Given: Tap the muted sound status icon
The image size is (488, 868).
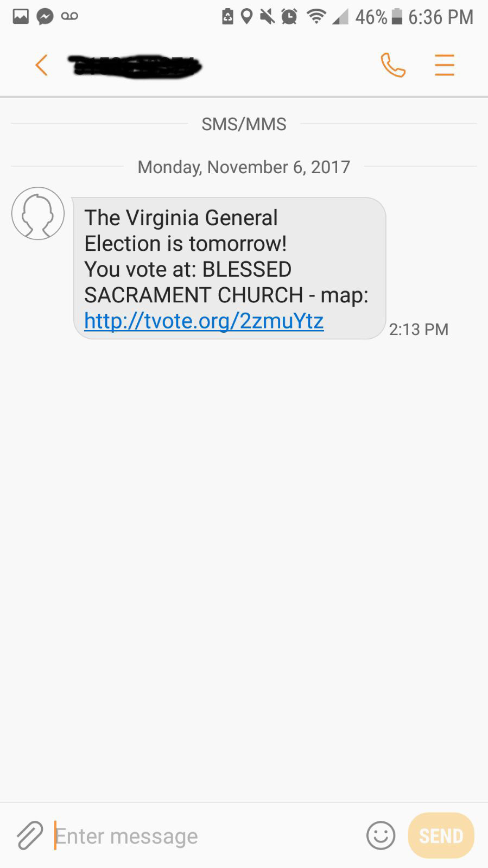Looking at the screenshot, I should 267,17.
